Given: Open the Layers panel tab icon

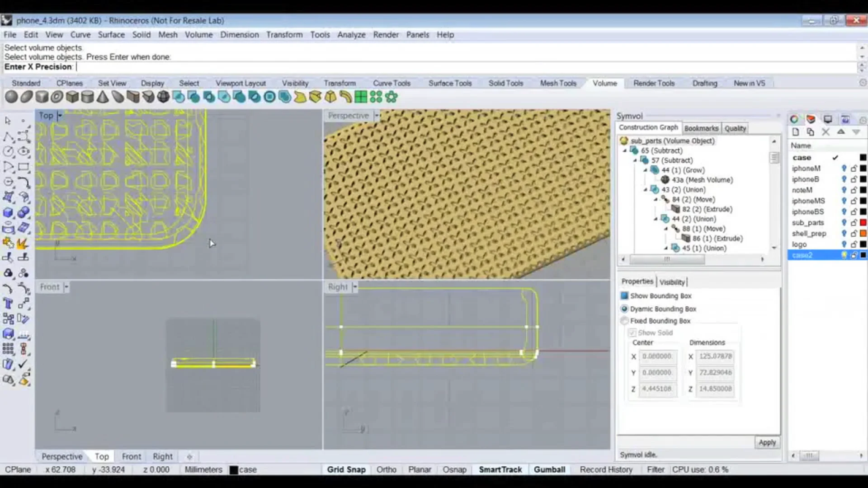Looking at the screenshot, I should (x=811, y=119).
